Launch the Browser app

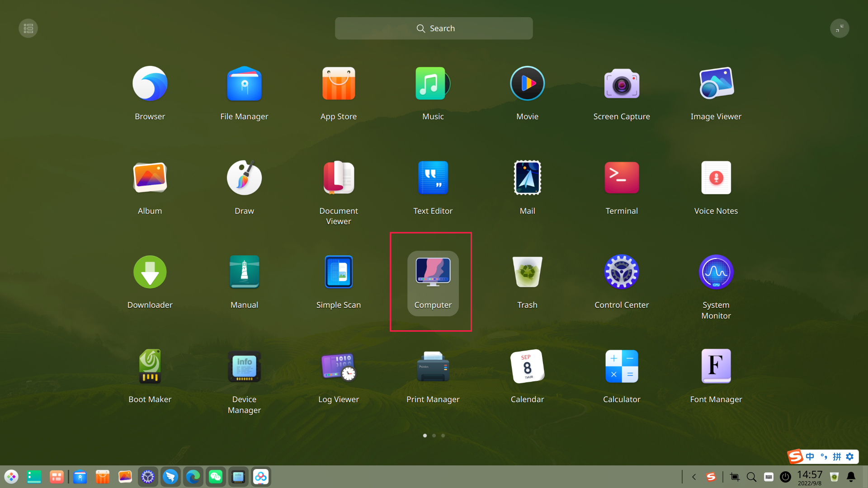(x=150, y=84)
